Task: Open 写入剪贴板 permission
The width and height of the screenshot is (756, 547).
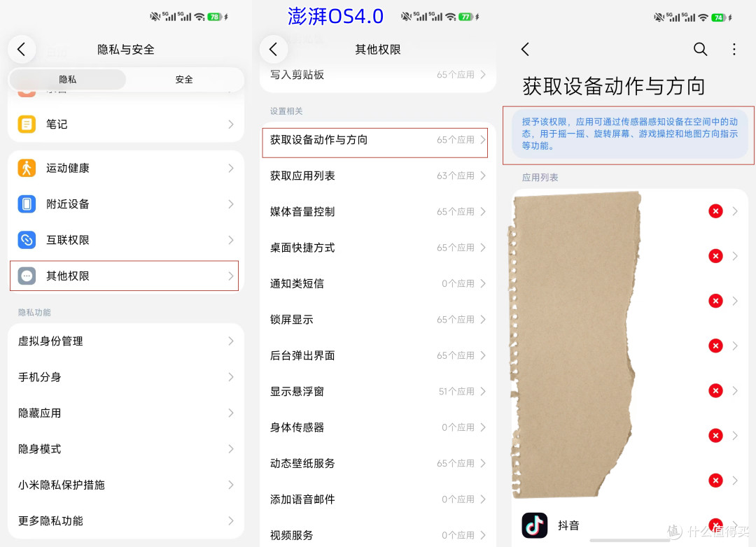Action: (378, 75)
